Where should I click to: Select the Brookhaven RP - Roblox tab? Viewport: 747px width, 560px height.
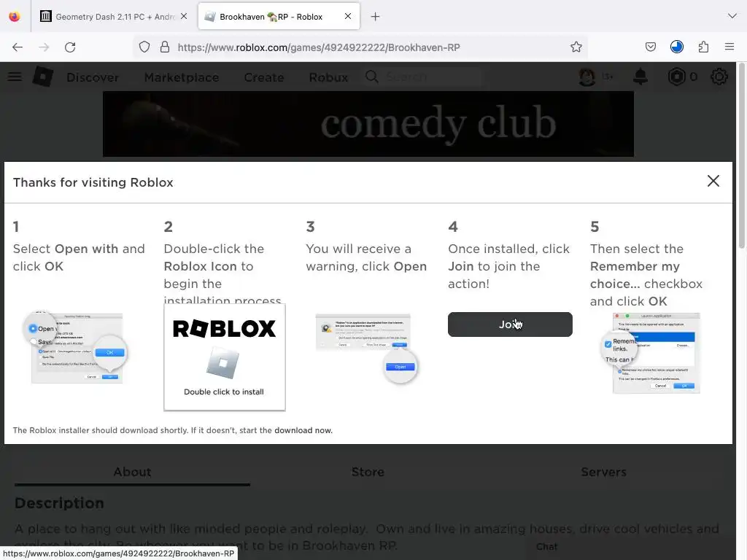click(x=279, y=17)
